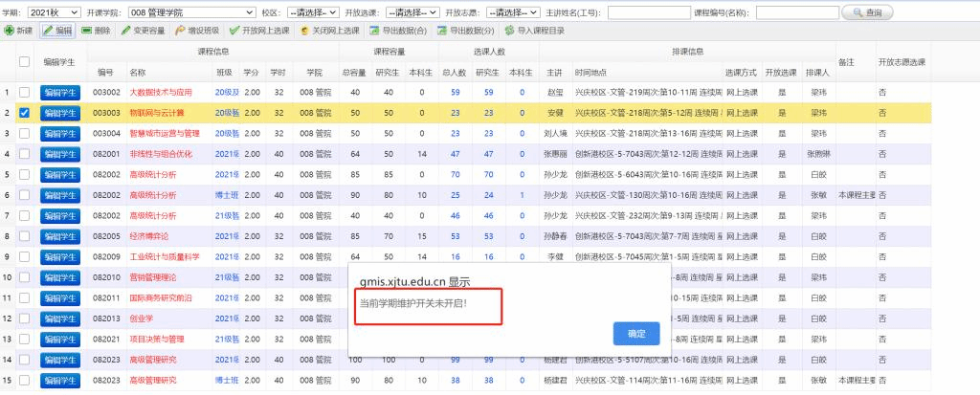Toggle the select-all checkbox in table header
The height and width of the screenshot is (395, 980).
click(x=25, y=62)
